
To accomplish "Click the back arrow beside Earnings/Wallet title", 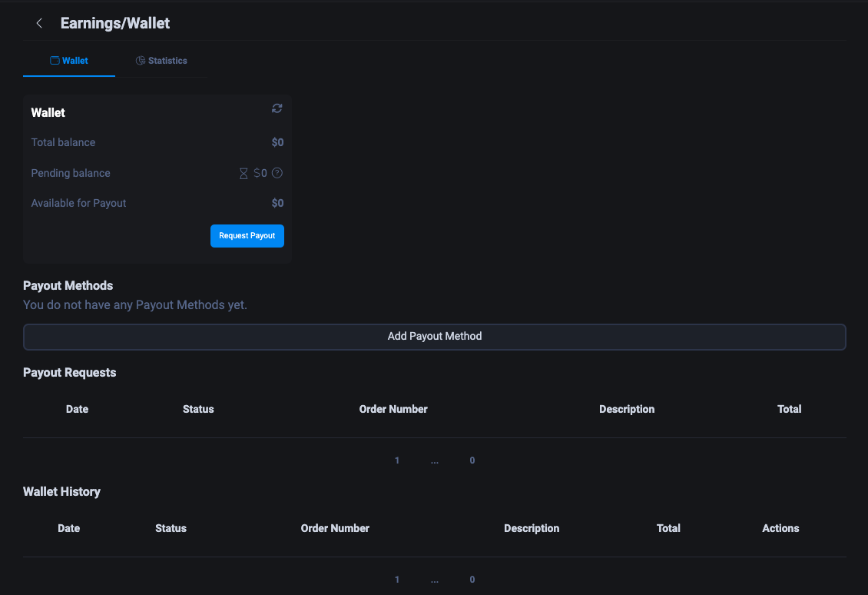I will (x=39, y=23).
